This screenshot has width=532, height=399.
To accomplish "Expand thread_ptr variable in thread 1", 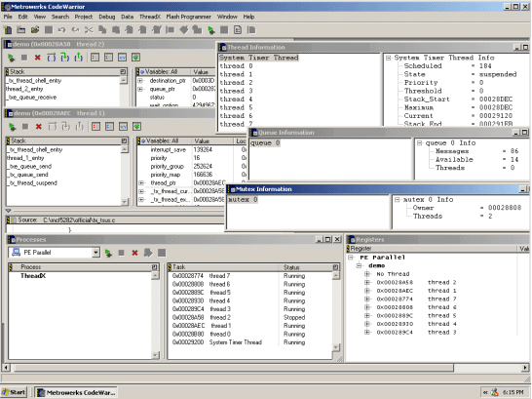I will point(141,183).
